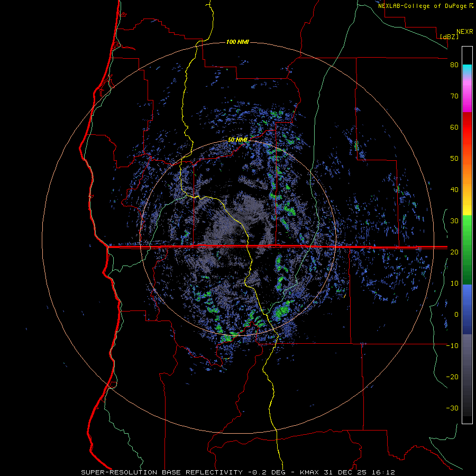The image size is (476, 476).
Task: Click the 31 DEC 25 16:12 timestamp
Action: (x=359, y=472)
